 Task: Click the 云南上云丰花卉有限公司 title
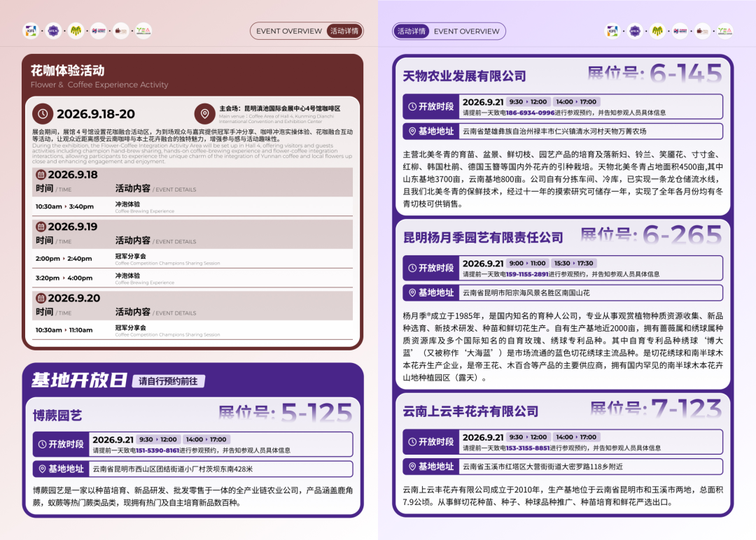tap(470, 411)
